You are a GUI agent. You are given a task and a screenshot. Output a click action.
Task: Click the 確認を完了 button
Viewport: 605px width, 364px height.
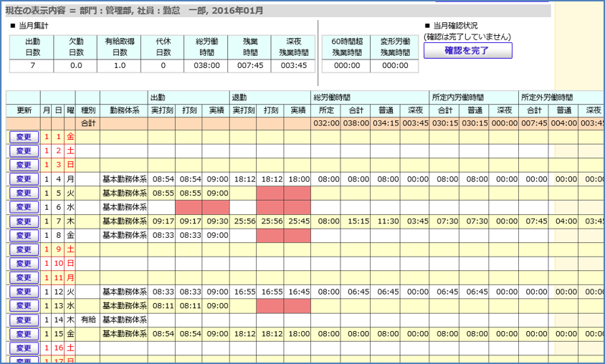point(467,51)
